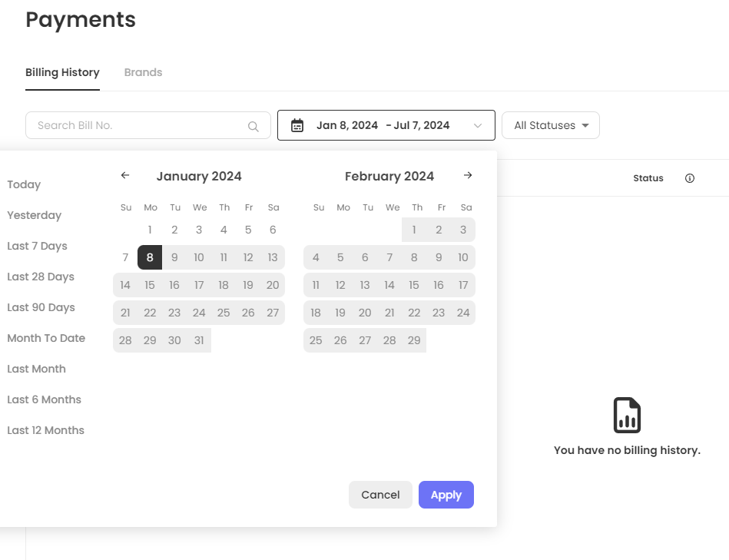
Task: Click the calendar icon in date range field
Action: pyautogui.click(x=297, y=126)
